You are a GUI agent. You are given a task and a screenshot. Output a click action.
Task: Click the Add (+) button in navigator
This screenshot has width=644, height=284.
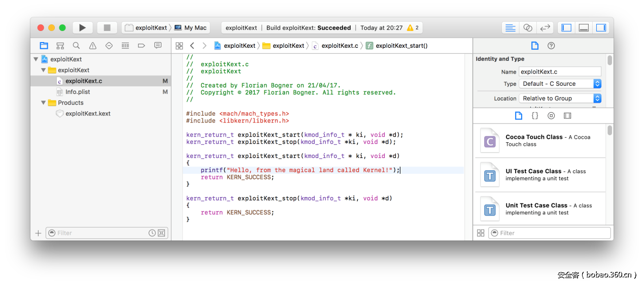pyautogui.click(x=38, y=233)
